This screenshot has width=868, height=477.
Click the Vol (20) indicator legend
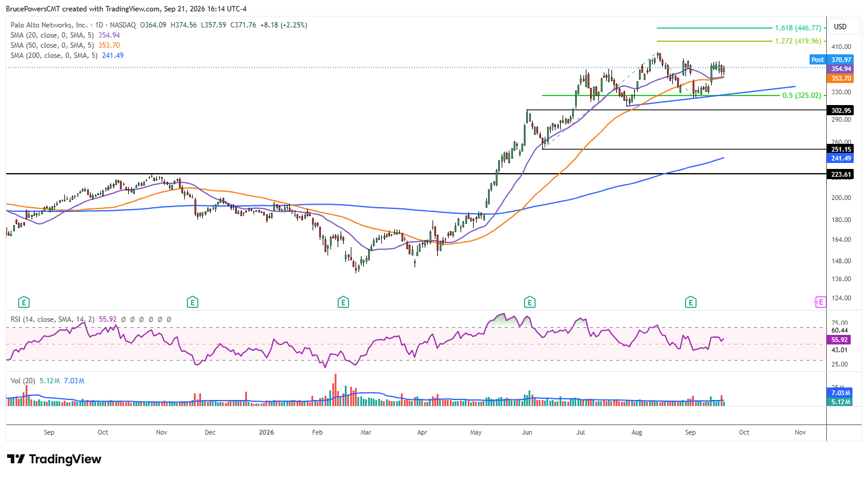click(x=24, y=381)
